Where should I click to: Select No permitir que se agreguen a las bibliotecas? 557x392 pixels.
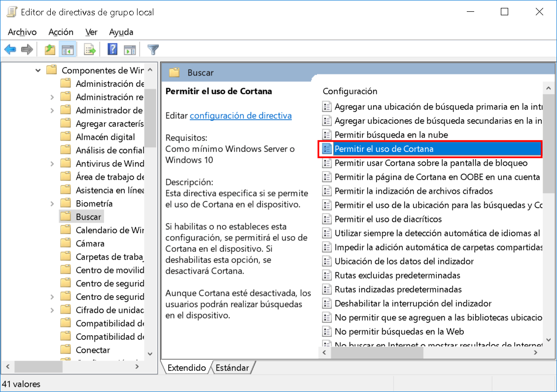click(x=432, y=318)
